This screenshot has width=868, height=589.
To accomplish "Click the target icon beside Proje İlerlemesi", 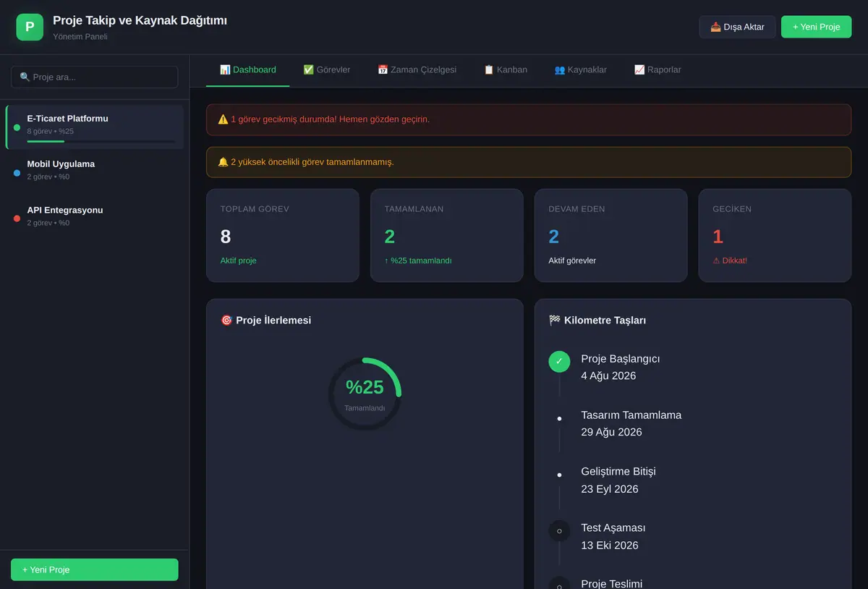I will [226, 320].
